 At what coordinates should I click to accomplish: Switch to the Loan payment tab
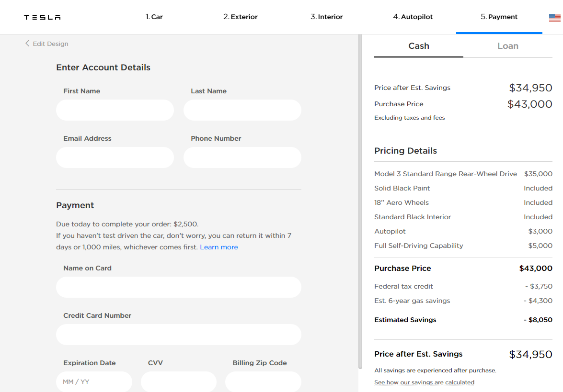508,46
